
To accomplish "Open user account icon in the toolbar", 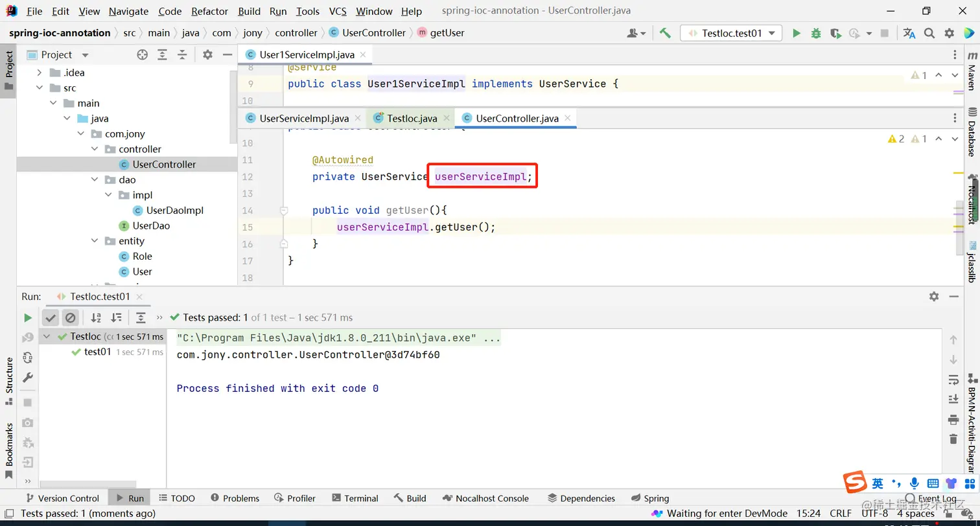I will pos(636,33).
